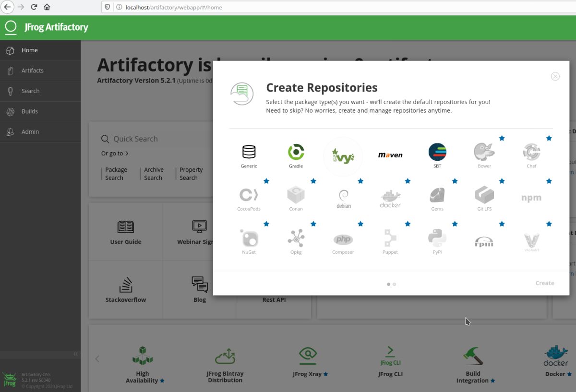Collapse the sidebar with double chevron
Image resolution: width=576 pixels, height=392 pixels.
tap(75, 354)
